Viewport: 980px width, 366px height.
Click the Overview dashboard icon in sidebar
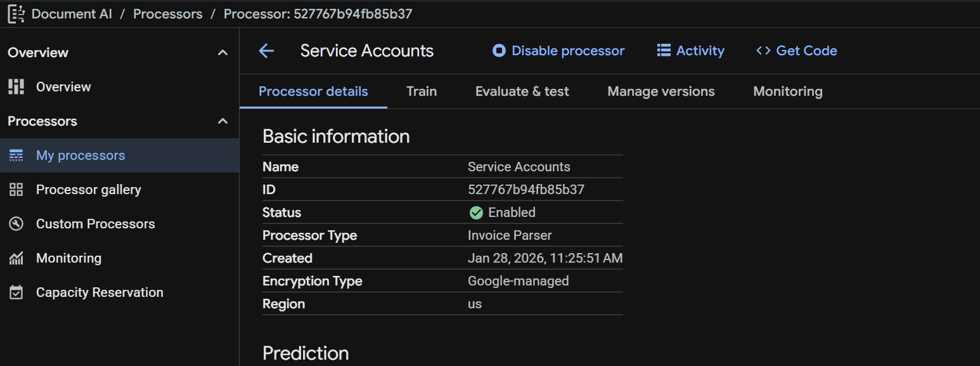coord(16,87)
